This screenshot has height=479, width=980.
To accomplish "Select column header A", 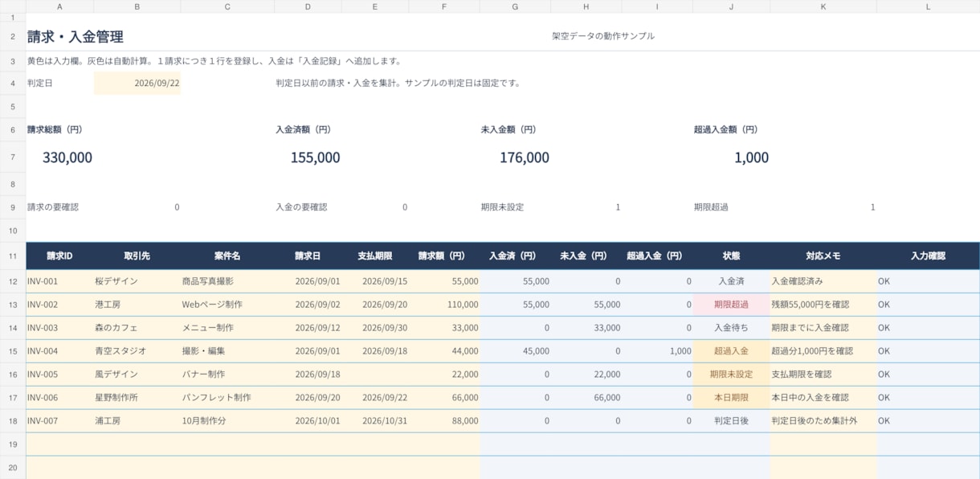I will (x=59, y=6).
